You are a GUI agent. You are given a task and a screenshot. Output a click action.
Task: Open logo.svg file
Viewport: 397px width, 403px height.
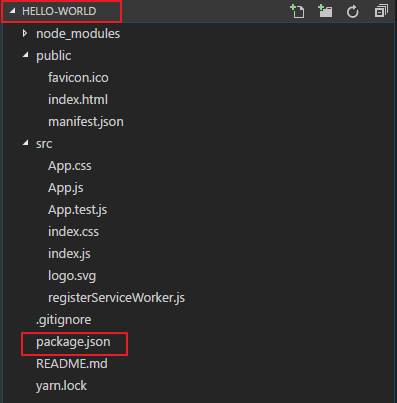72,276
